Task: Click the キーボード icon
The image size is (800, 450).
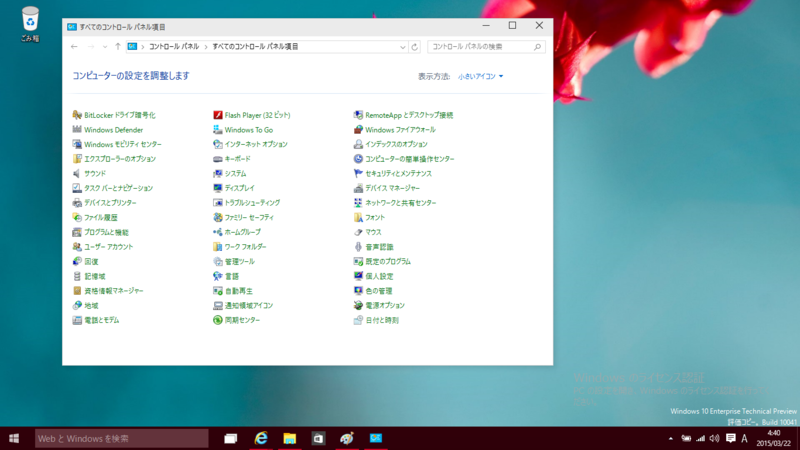Action: tap(218, 159)
